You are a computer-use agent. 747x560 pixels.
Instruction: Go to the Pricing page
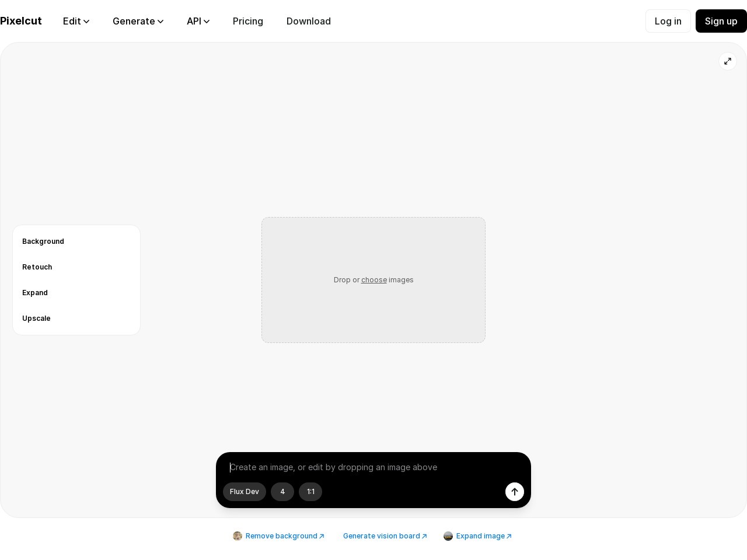[247, 21]
